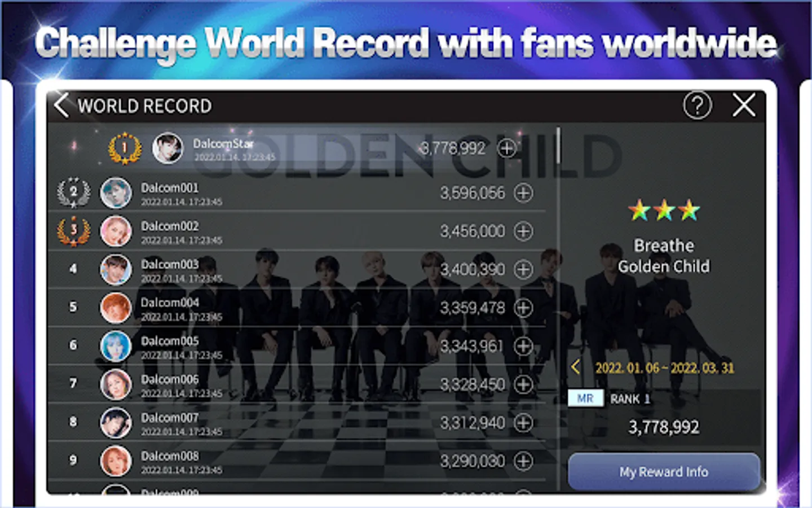This screenshot has height=508, width=812.
Task: Click the RANK 1 label
Action: [x=630, y=399]
